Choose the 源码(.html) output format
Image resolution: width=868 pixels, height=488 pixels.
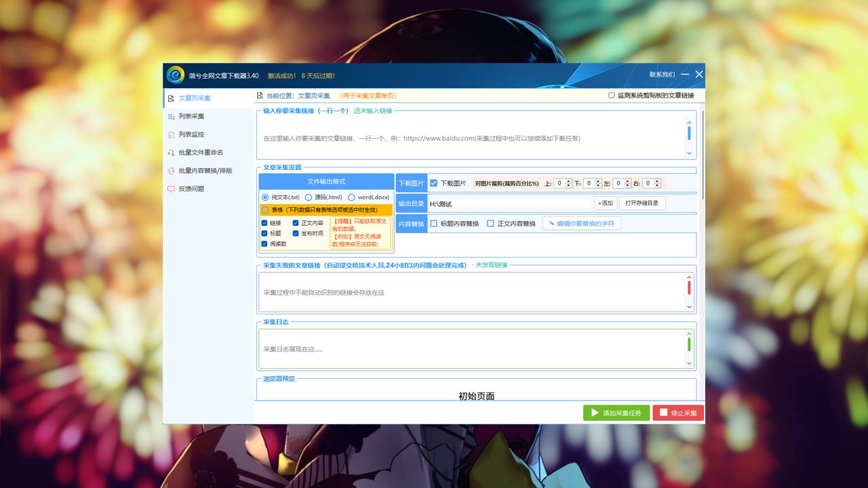tap(309, 197)
